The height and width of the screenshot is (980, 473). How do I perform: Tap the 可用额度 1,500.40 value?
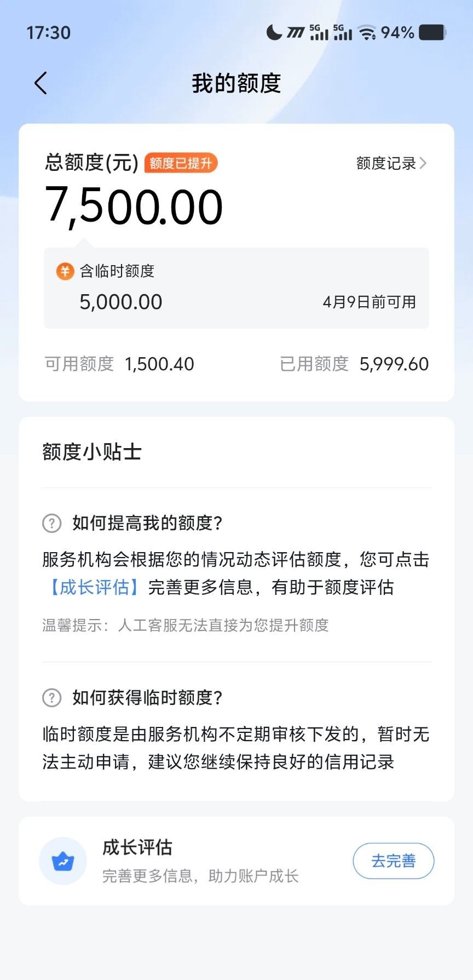pos(159,364)
